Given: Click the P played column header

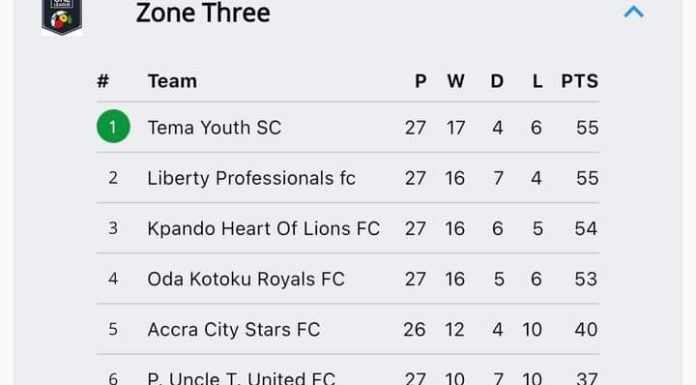Looking at the screenshot, I should pyautogui.click(x=420, y=81).
